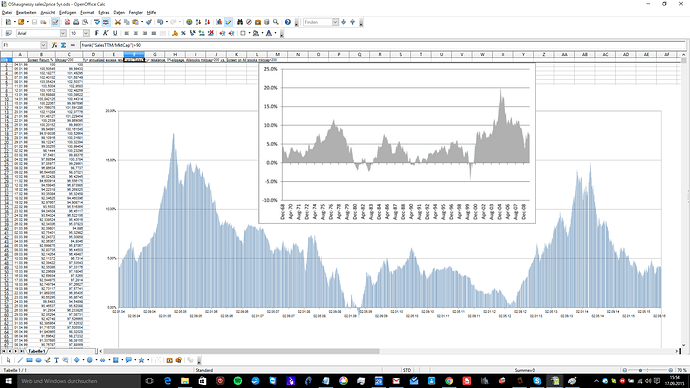This screenshot has height=388, width=690.
Task: Open the Format menu
Action: click(x=87, y=12)
